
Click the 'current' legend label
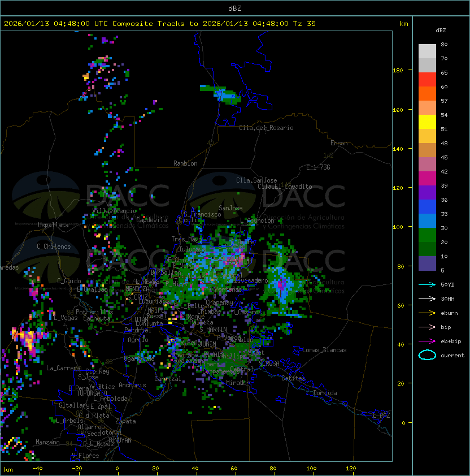tap(452, 356)
